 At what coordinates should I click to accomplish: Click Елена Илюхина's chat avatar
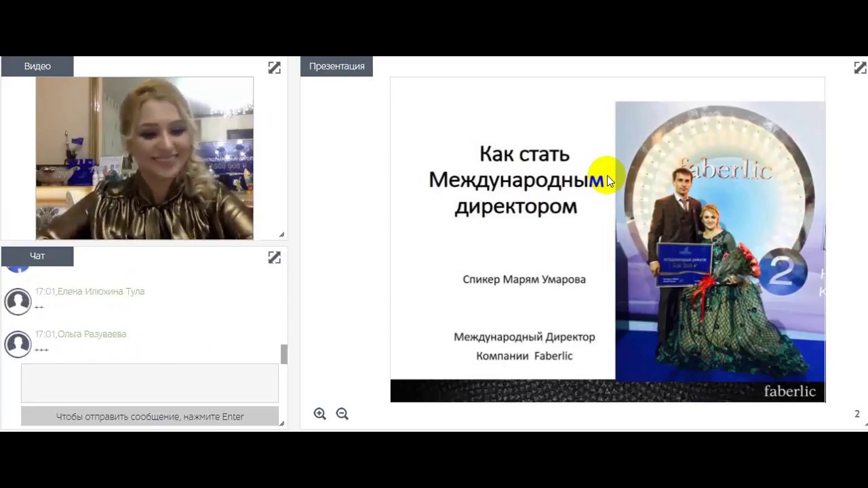18,302
